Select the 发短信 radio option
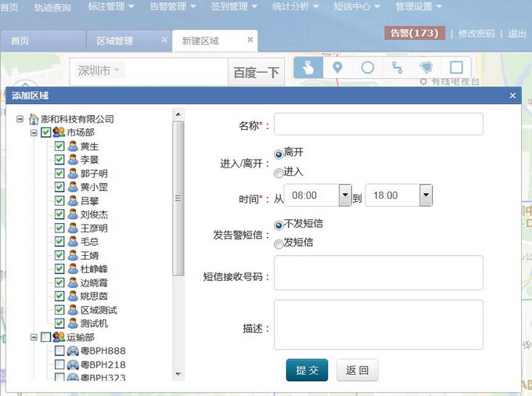Screen dimensions: 532x396 click(x=279, y=243)
